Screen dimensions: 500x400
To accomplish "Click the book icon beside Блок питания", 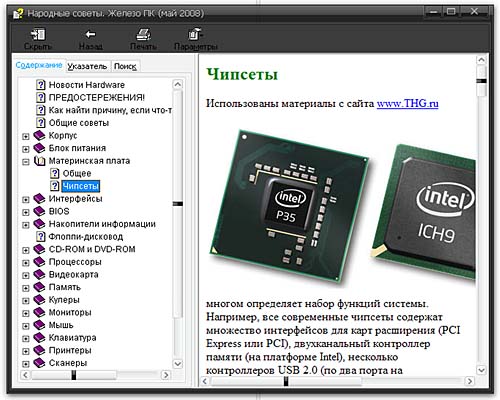I will click(39, 148).
